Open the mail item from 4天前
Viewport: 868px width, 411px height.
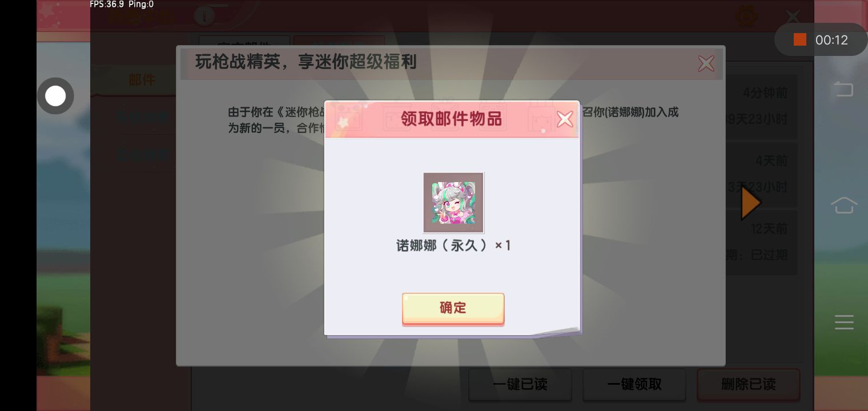(x=762, y=174)
